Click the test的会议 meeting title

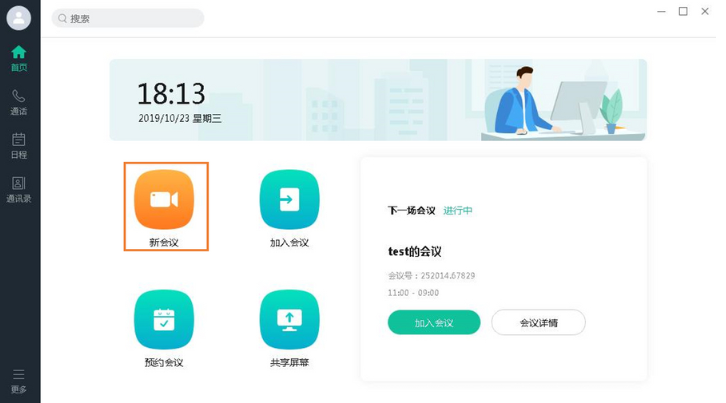tap(414, 251)
